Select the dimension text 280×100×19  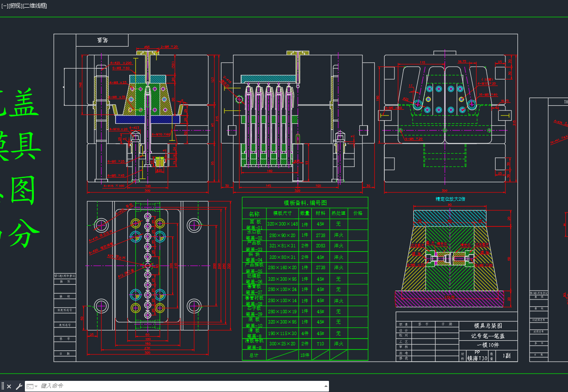282,312
